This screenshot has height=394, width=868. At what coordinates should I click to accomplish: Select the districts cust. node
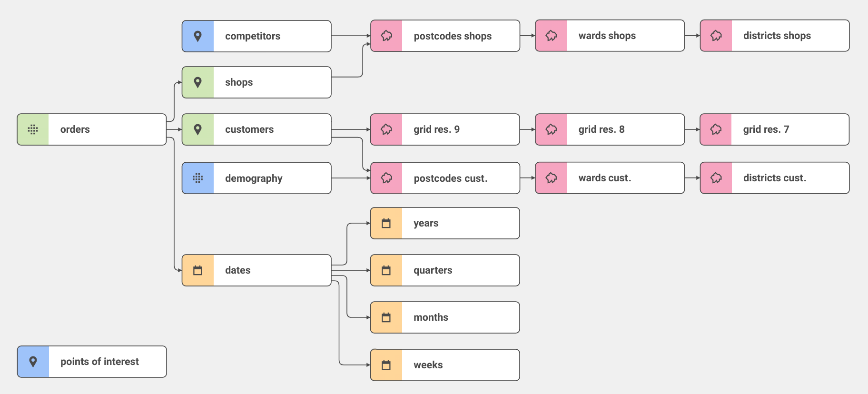click(775, 178)
